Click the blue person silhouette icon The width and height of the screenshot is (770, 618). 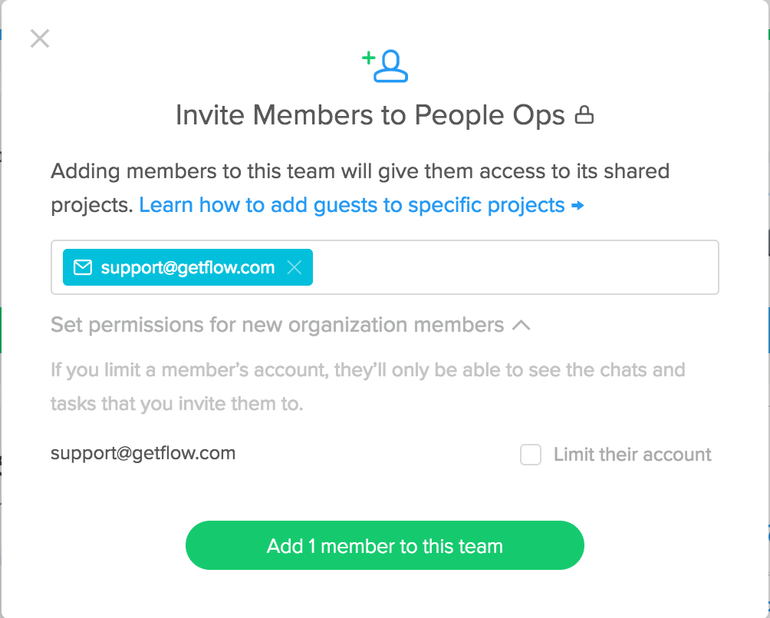[391, 66]
